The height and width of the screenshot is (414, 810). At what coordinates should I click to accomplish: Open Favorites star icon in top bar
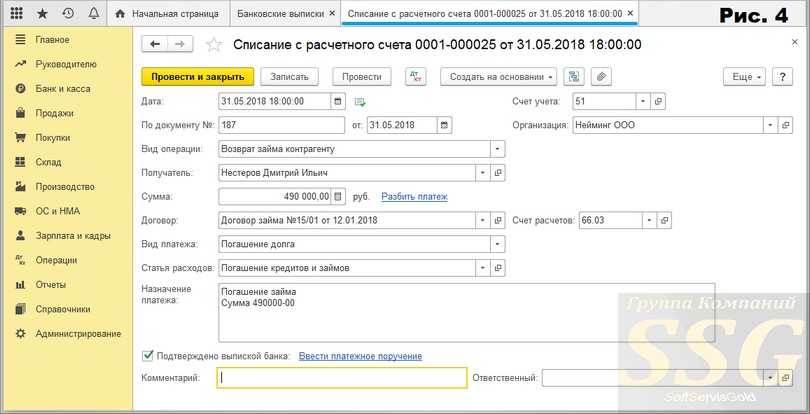pos(42,14)
